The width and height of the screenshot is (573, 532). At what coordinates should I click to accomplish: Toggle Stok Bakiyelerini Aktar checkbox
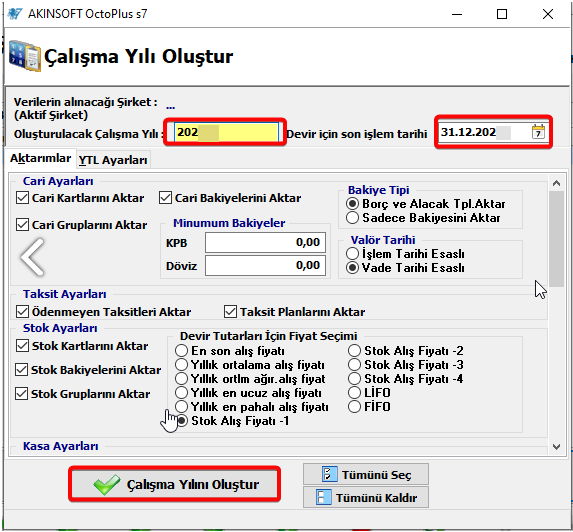tap(22, 370)
